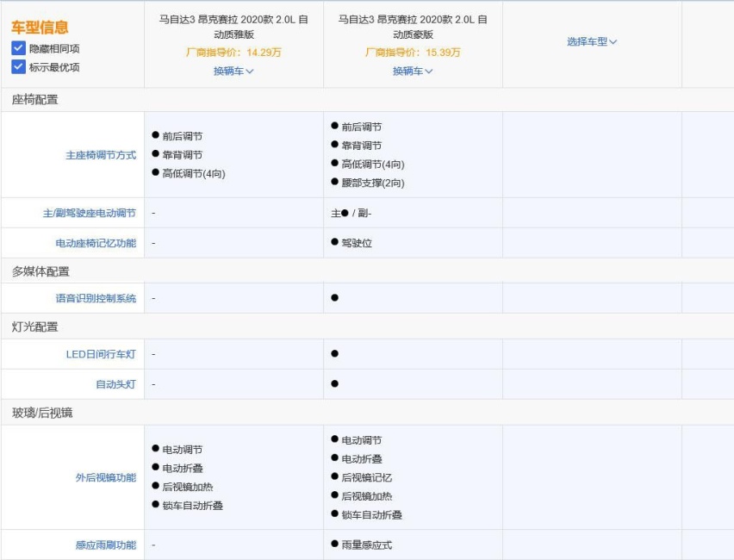This screenshot has width=734, height=560.
Task: Open 换辆车 dropdown under 自动质雅版
Action: pyautogui.click(x=233, y=72)
